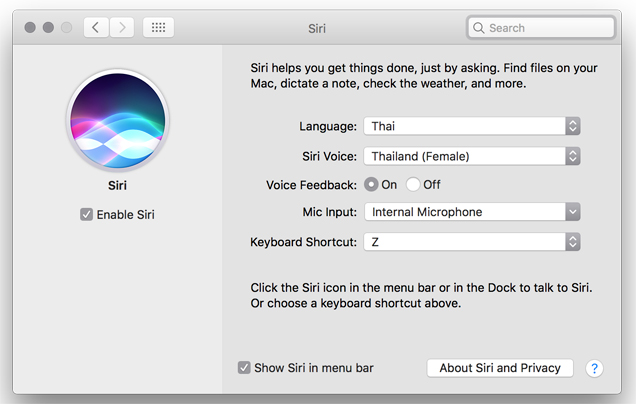Open the Keyboard Shortcut dropdown

[x=472, y=242]
